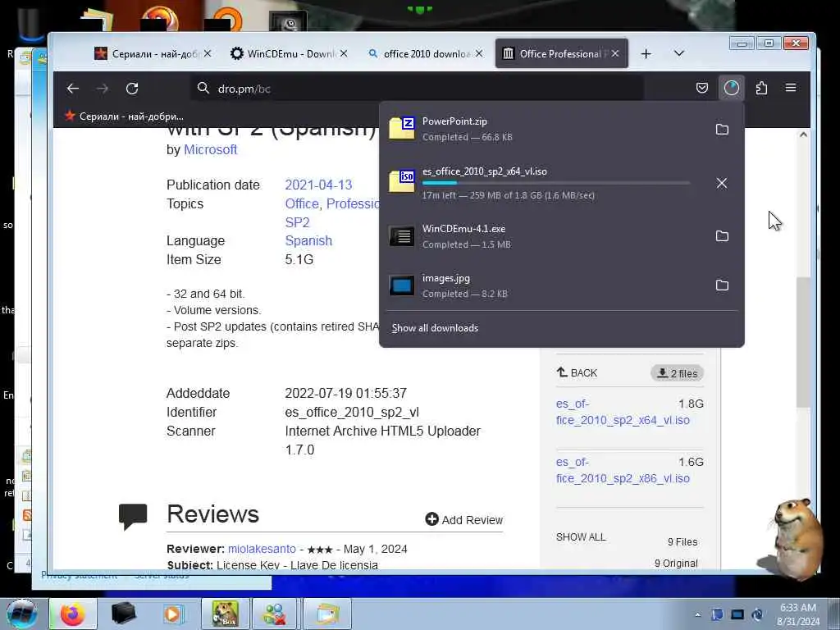Screen dimensions: 840x630
Task: Click the Reviews speech bubble icon
Action: click(133, 517)
